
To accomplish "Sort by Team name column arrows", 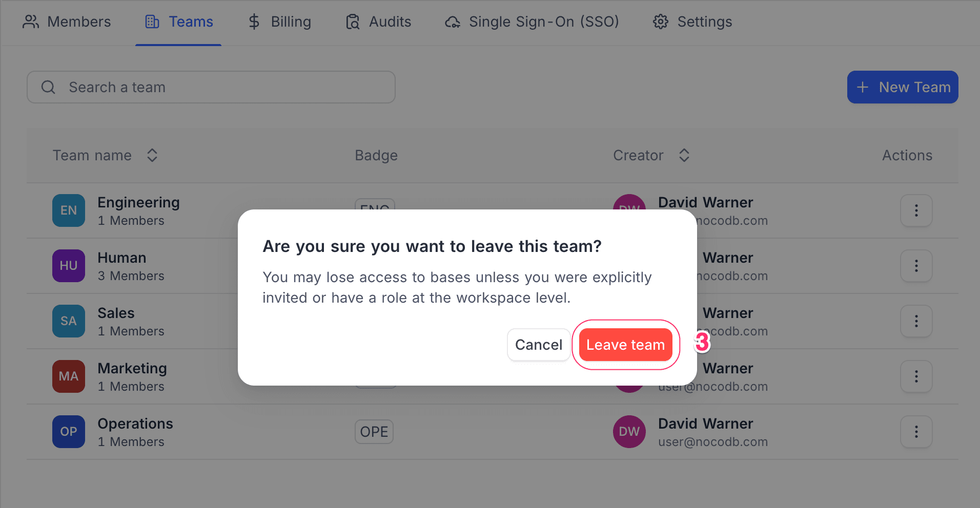I will click(x=152, y=155).
